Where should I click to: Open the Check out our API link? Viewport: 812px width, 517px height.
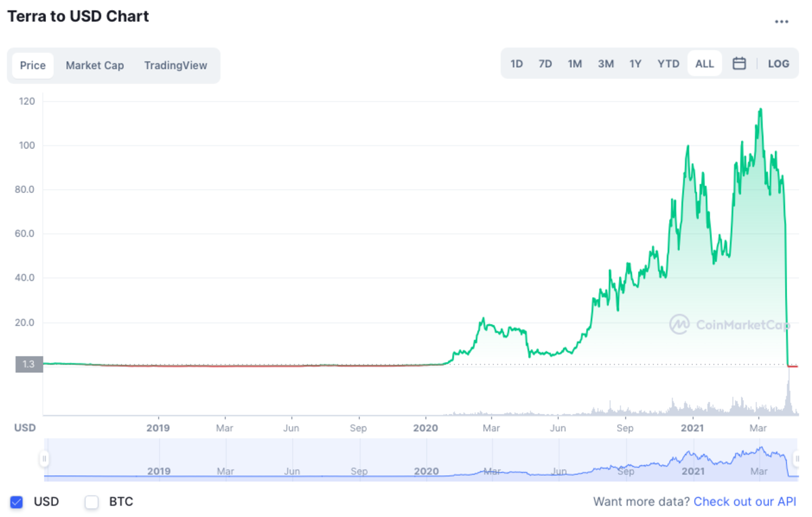click(x=744, y=501)
